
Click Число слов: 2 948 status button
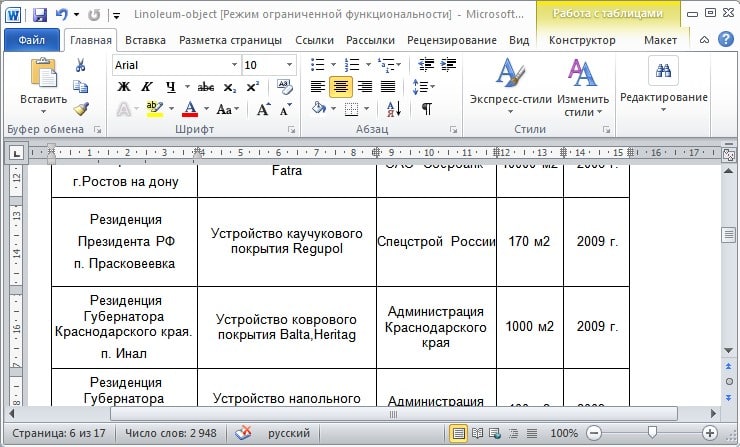pyautogui.click(x=170, y=433)
